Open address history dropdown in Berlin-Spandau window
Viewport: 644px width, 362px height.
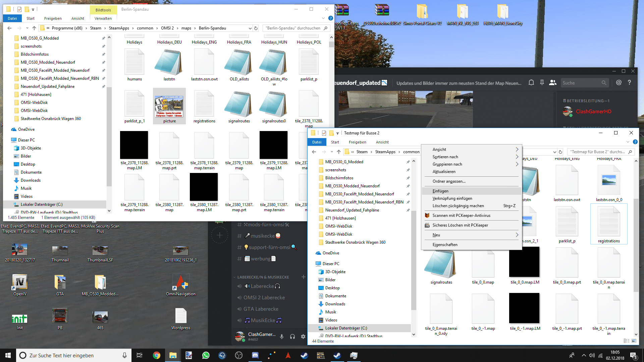point(250,28)
